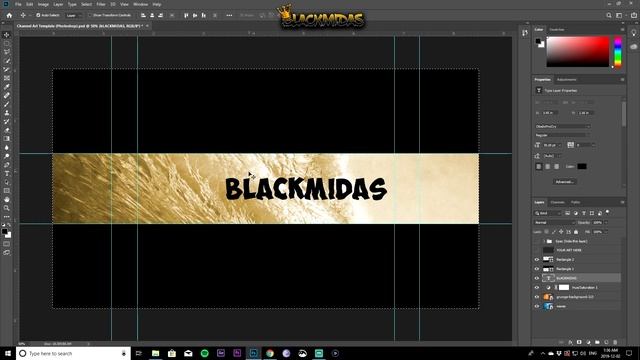Screen dimensions: 640x360
Task: Open Chrome from the taskbar
Action: [270, 353]
